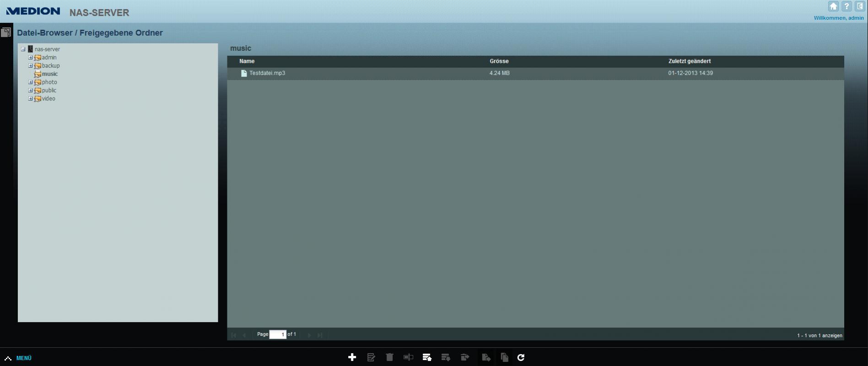Click the copy file icon
Viewport: 868px width, 366px height.
click(504, 357)
